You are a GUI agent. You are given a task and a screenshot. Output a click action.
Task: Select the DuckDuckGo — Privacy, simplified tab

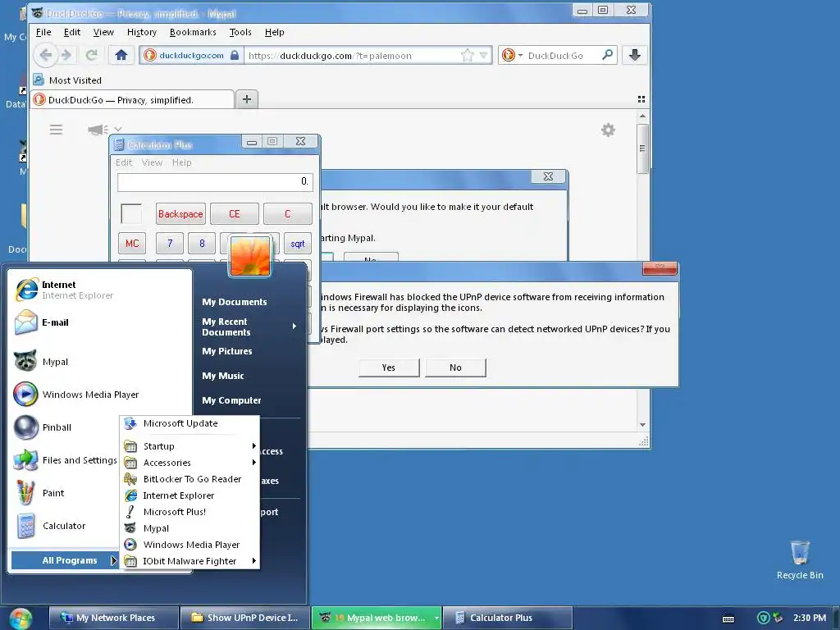tap(133, 99)
